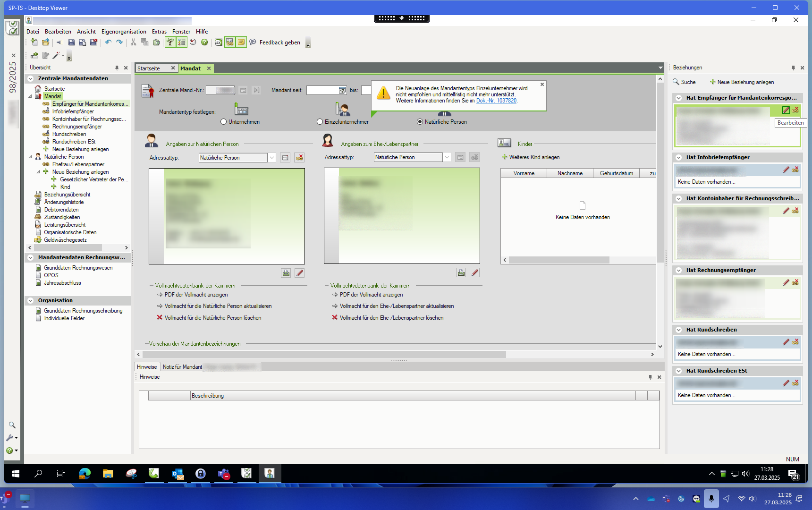Open the Dok.-Nr. 1037820 link
This screenshot has width=812, height=510.
click(x=496, y=101)
